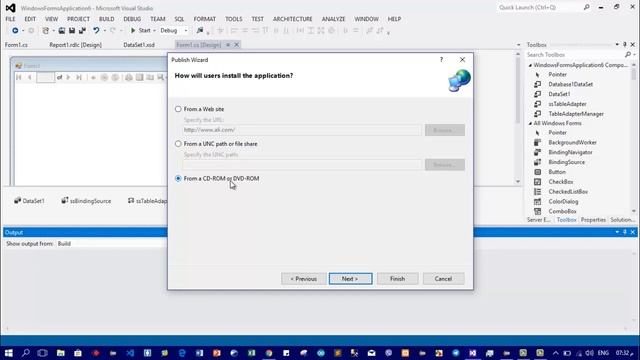Click the ssBindingSource component tray item
This screenshot has height=360, width=640.
86,201
